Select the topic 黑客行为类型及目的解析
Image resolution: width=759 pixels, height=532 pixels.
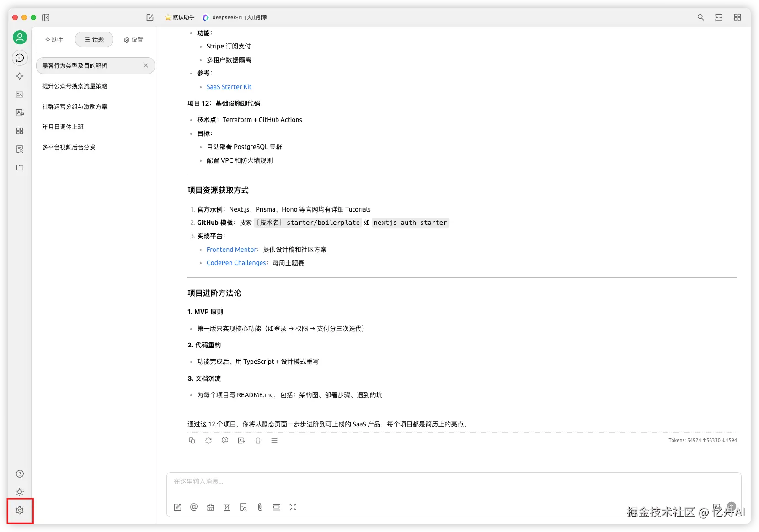pyautogui.click(x=96, y=66)
